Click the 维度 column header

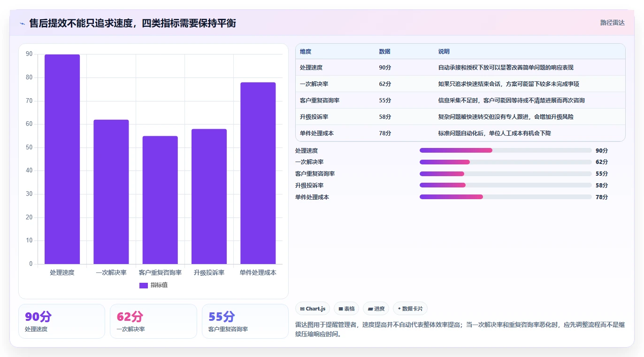point(306,52)
